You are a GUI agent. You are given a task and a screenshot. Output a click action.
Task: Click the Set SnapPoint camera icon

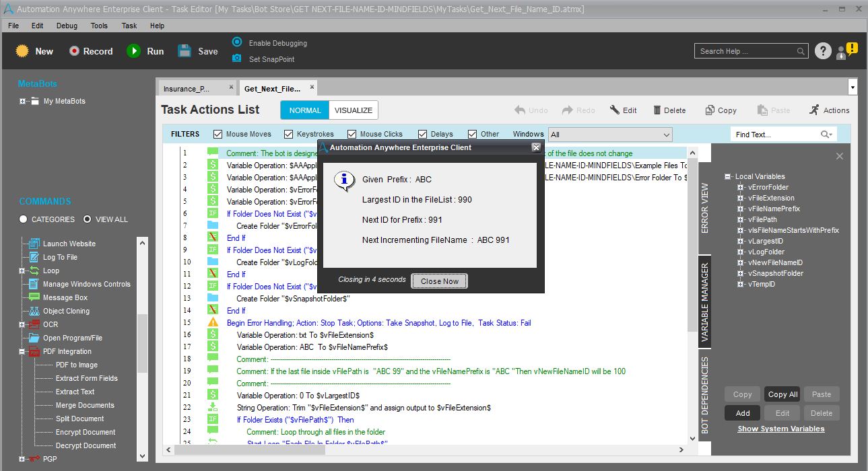pyautogui.click(x=237, y=59)
